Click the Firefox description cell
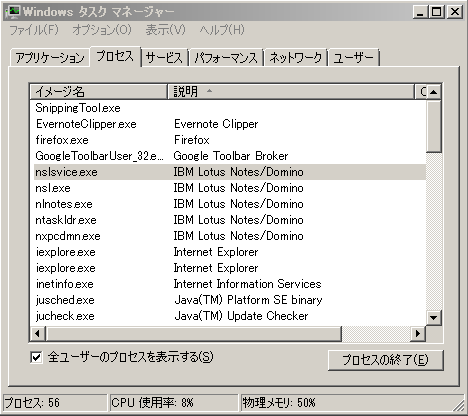The height and width of the screenshot is (416, 468). point(192,140)
